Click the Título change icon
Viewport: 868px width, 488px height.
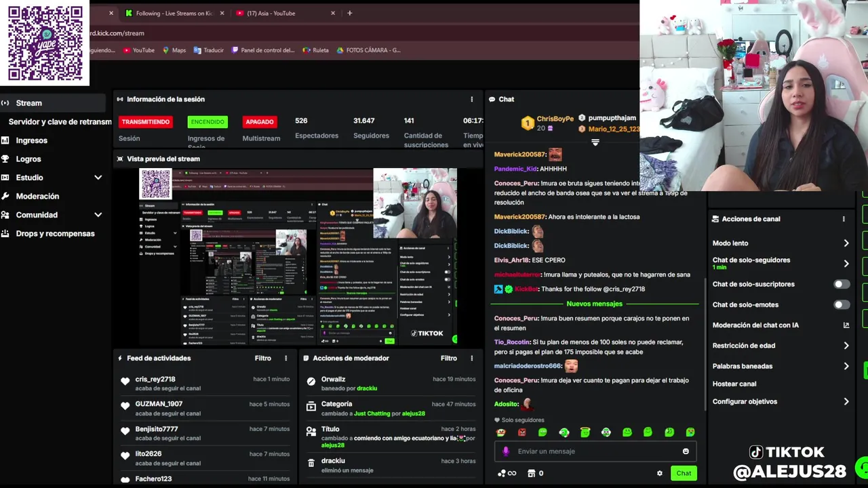[311, 431]
